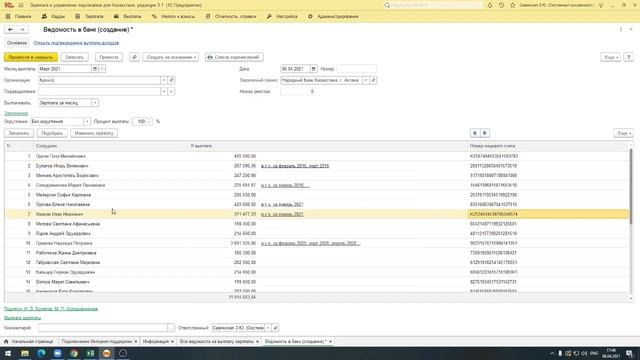Open the favorites star icon

tap(513, 5)
